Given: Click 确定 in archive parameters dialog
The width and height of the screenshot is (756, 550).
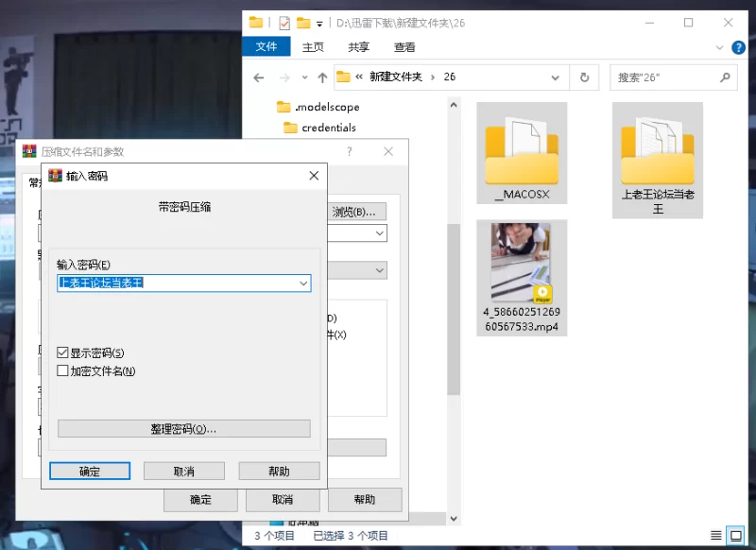Looking at the screenshot, I should (x=200, y=500).
